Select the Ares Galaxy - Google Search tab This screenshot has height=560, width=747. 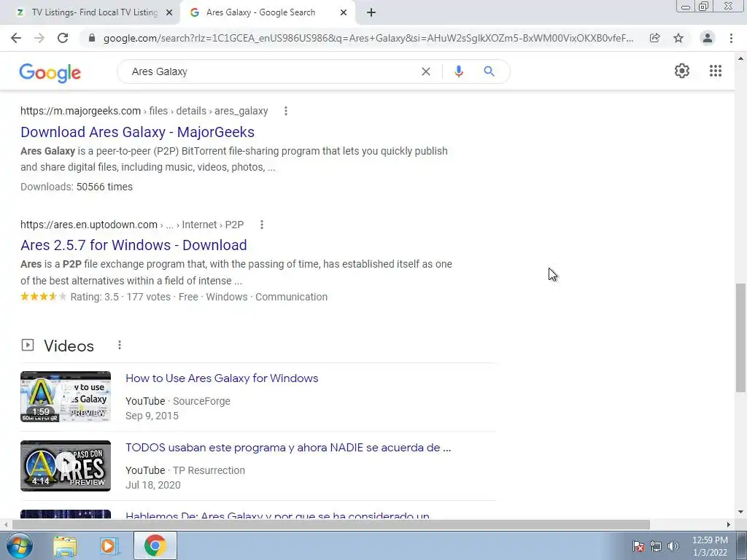tap(268, 13)
